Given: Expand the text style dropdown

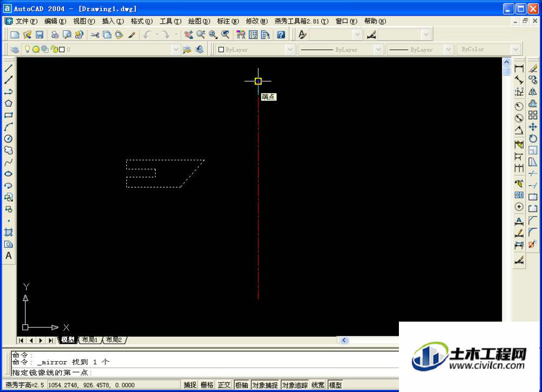Looking at the screenshot, I should [357, 35].
